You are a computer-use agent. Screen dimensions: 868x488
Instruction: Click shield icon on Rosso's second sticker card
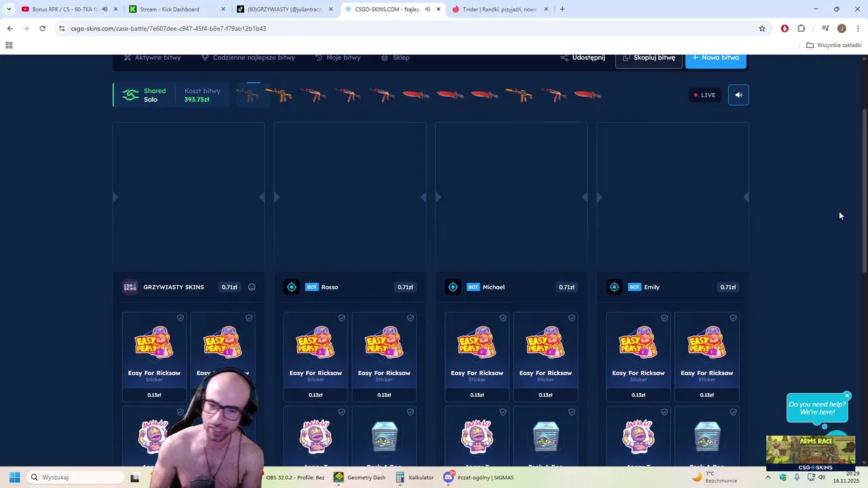tap(410, 318)
